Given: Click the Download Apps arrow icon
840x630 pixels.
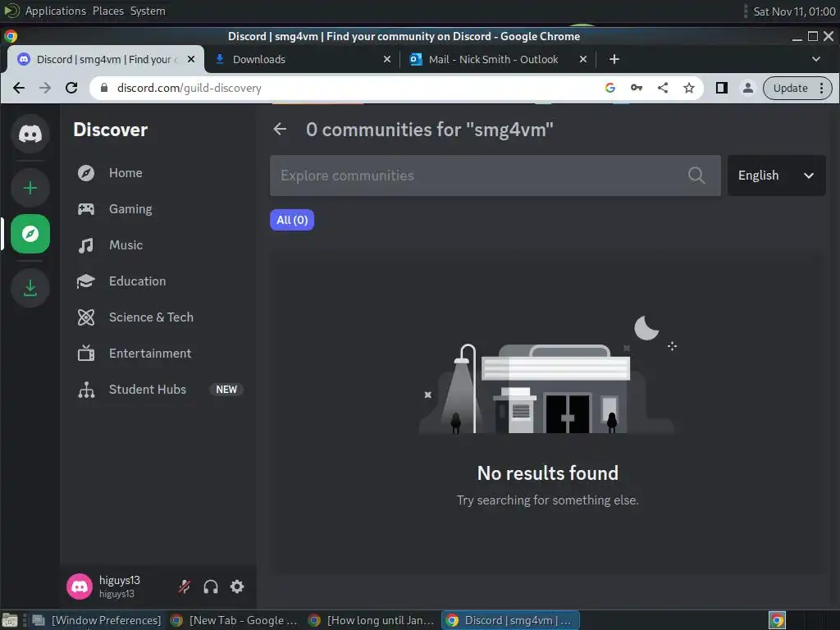Looking at the screenshot, I should tap(30, 288).
